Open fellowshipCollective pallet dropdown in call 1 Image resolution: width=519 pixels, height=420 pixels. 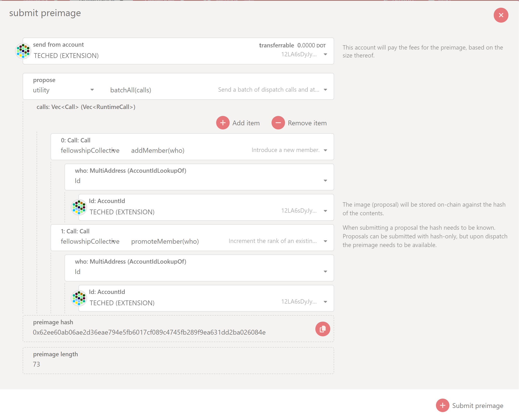(113, 242)
